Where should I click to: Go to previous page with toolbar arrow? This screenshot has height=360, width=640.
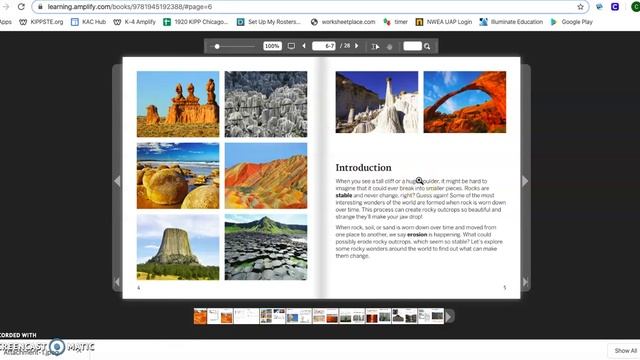(304, 46)
